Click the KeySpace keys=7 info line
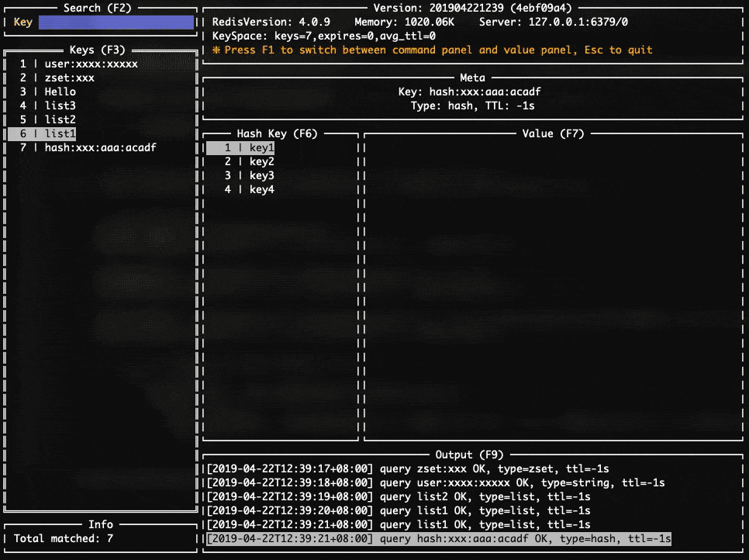Screen dimensions: 749x560 tap(323, 36)
